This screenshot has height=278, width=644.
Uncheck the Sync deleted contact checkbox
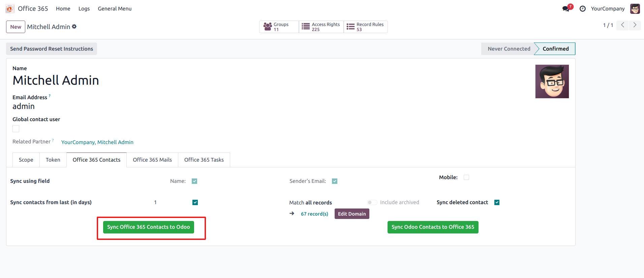(x=497, y=202)
